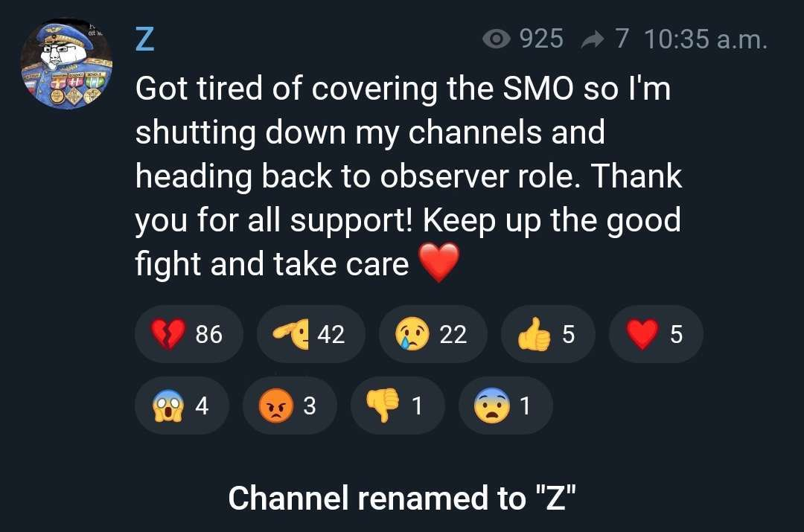Tap the angry face reaction with 3
The image size is (804, 532).
tap(290, 406)
